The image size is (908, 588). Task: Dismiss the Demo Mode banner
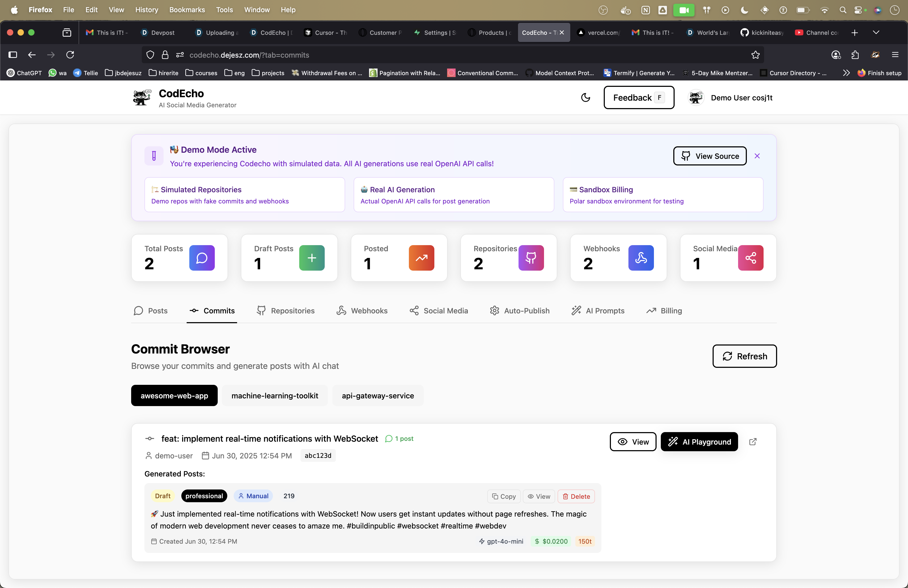[757, 156]
